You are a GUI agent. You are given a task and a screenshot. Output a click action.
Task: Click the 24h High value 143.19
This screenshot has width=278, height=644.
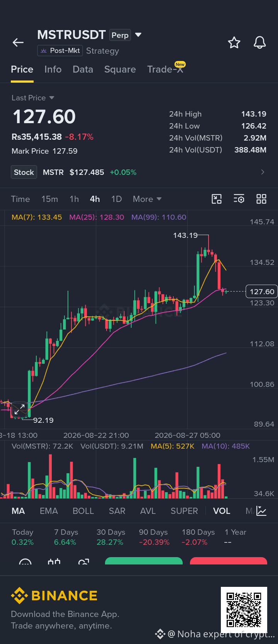click(x=254, y=114)
